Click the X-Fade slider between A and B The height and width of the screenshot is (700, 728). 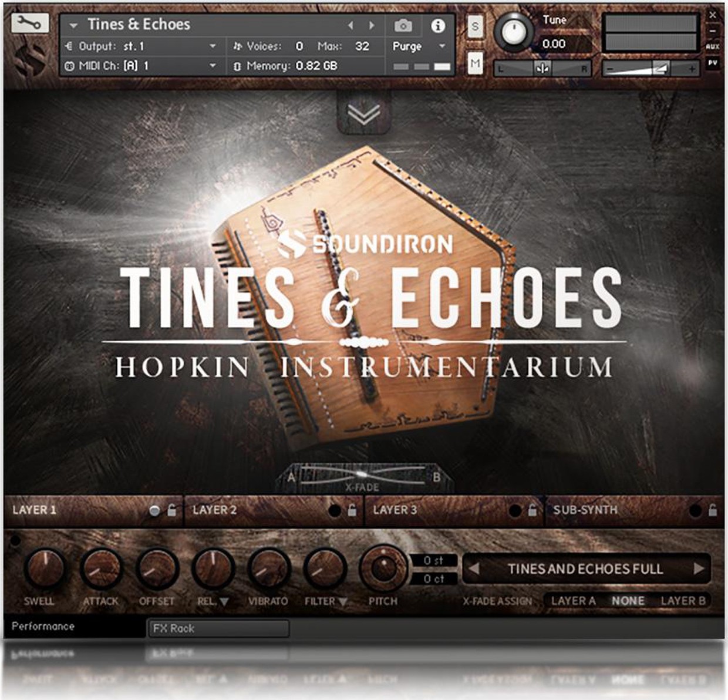[362, 473]
